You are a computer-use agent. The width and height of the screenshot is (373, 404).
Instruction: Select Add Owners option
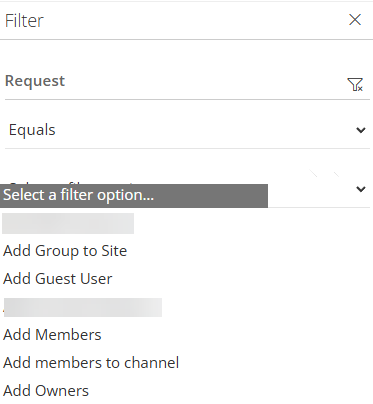(x=46, y=391)
